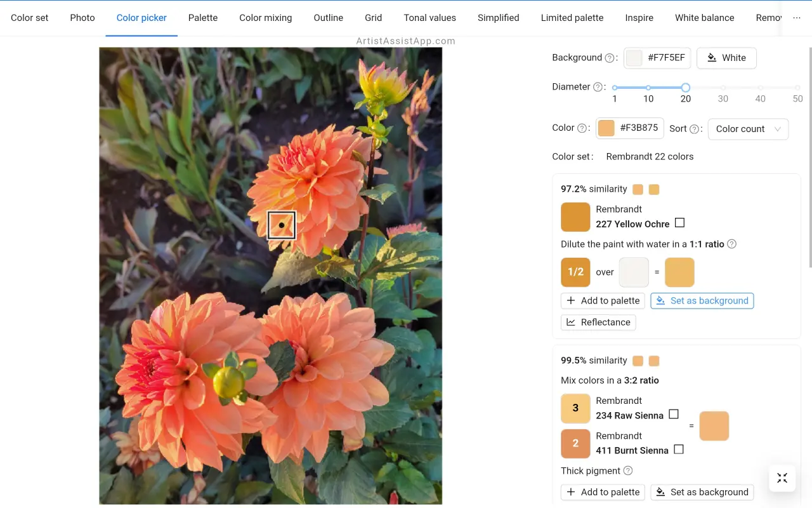Select the Palette tab
The width and height of the screenshot is (812, 508).
(203, 18)
